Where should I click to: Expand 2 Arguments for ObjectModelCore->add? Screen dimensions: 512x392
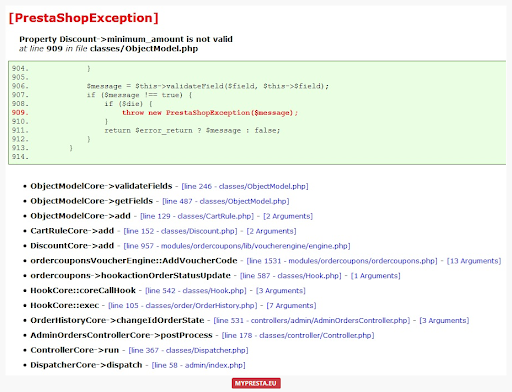288,216
